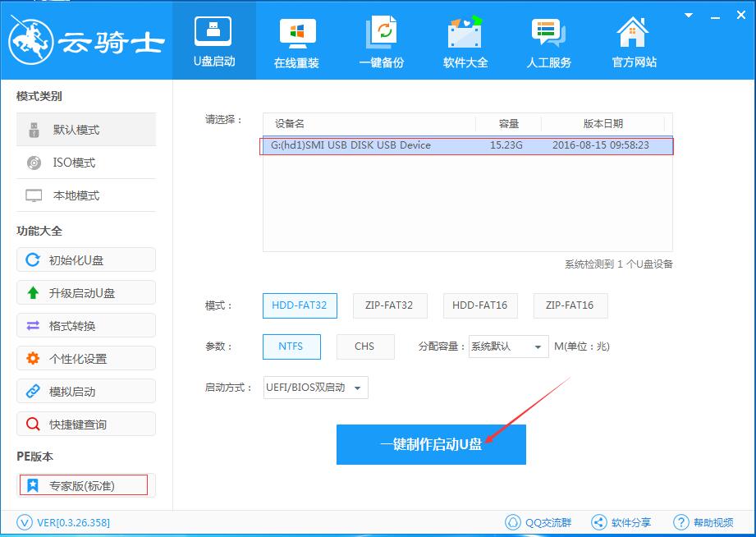This screenshot has height=537, width=756.
Task: Select 初始化U盘 to initialize USB
Action: click(85, 259)
